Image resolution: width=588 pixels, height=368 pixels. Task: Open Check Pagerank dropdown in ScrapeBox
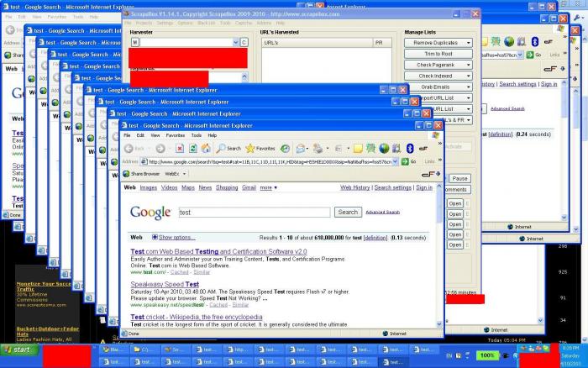click(x=469, y=65)
